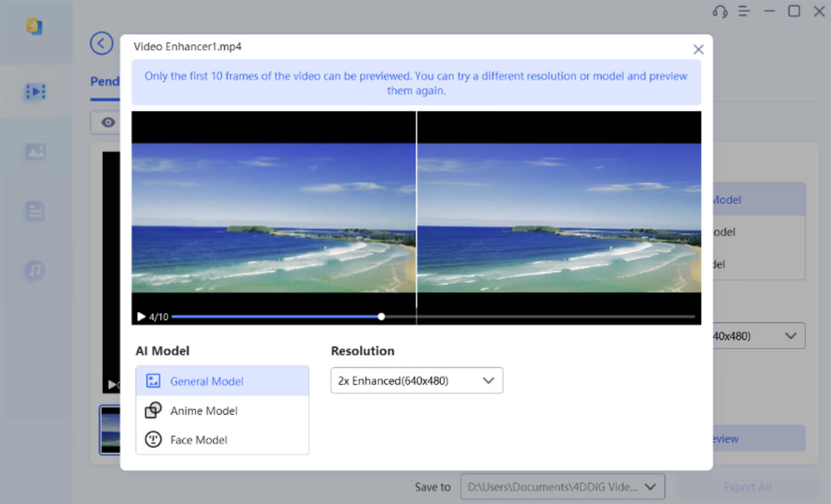The width and height of the screenshot is (831, 504).
Task: Play the preview video
Action: pyautogui.click(x=141, y=317)
